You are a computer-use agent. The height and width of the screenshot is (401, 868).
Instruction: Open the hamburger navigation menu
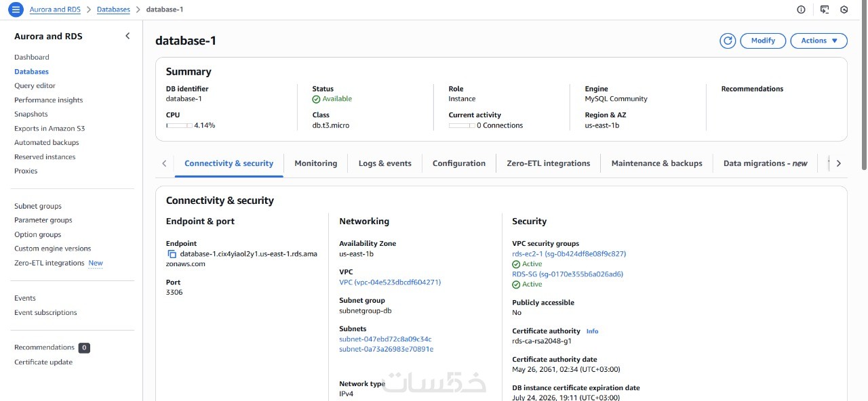16,9
